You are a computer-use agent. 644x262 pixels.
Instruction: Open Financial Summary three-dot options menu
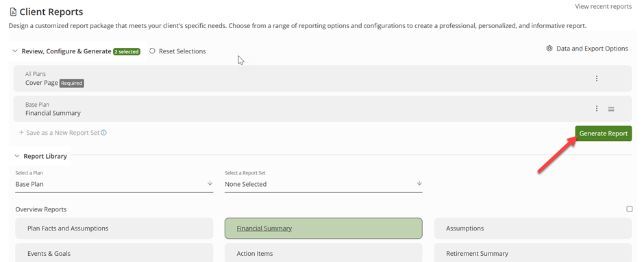point(597,109)
